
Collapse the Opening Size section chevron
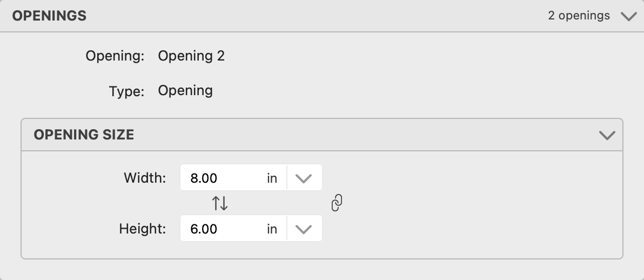click(607, 135)
